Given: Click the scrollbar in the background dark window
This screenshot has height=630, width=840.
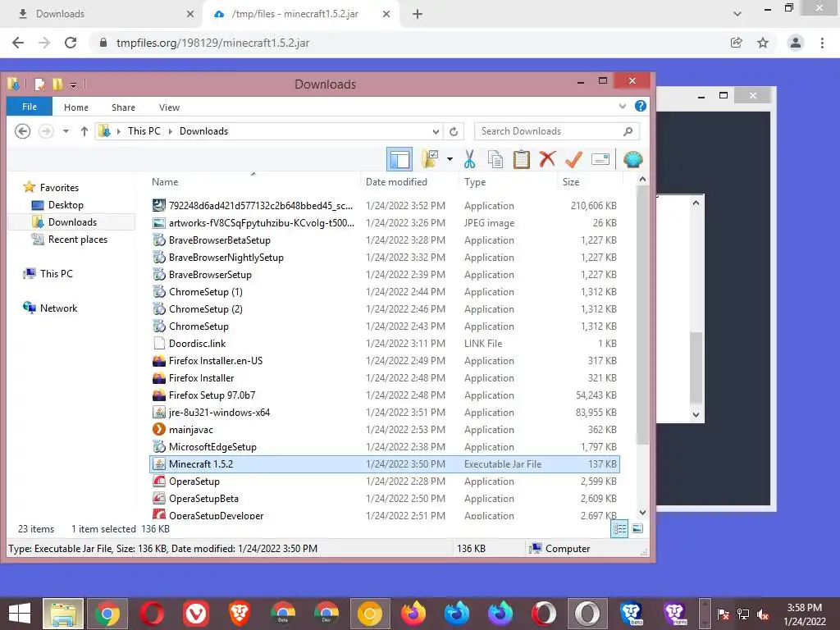Looking at the screenshot, I should click(696, 367).
